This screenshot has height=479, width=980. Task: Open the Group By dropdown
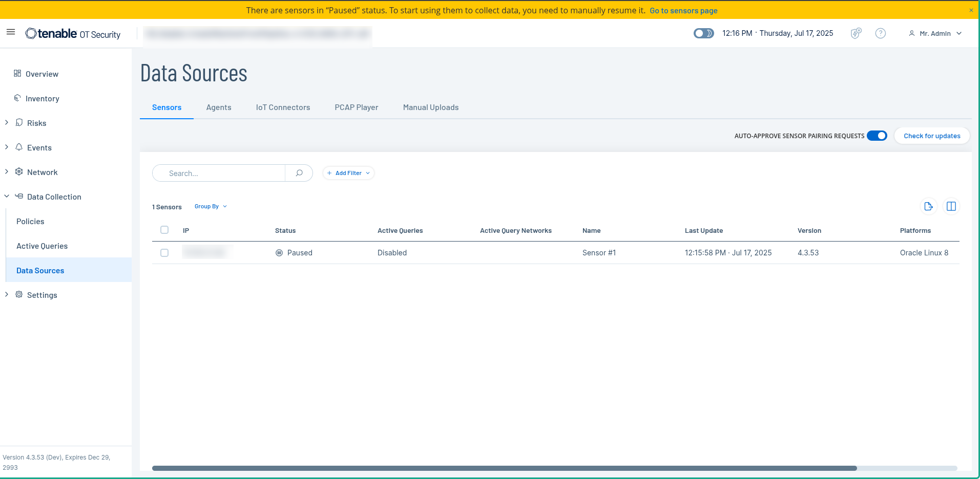pyautogui.click(x=211, y=206)
